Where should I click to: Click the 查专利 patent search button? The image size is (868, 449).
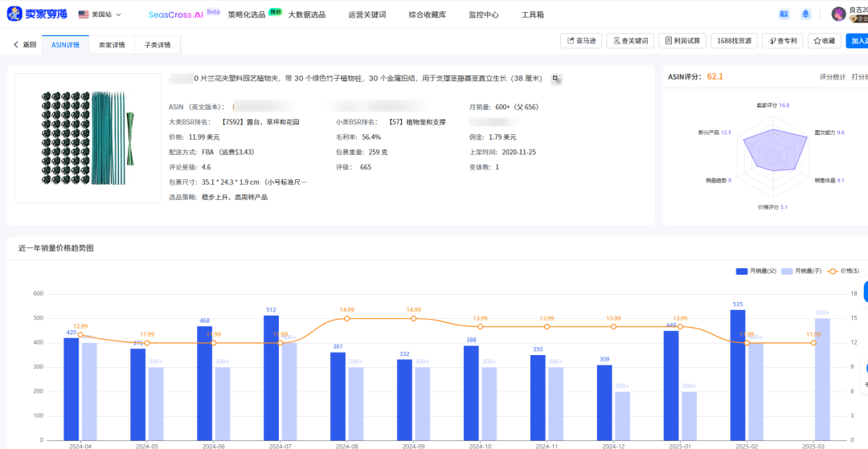pyautogui.click(x=783, y=41)
